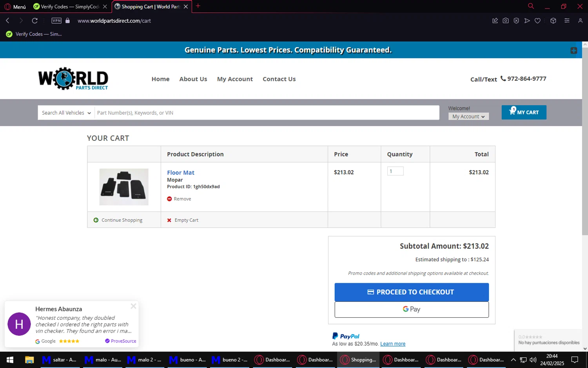Expand the My Account dropdown under Welcome
Viewport: 588px width, 368px height.
[468, 117]
